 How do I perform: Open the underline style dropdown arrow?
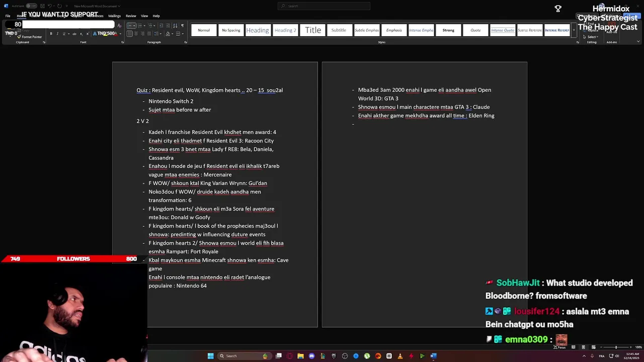69,34
